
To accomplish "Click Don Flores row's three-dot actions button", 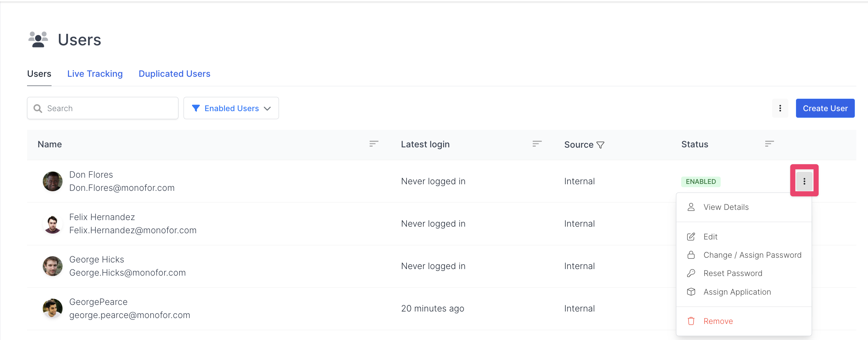I will [804, 181].
